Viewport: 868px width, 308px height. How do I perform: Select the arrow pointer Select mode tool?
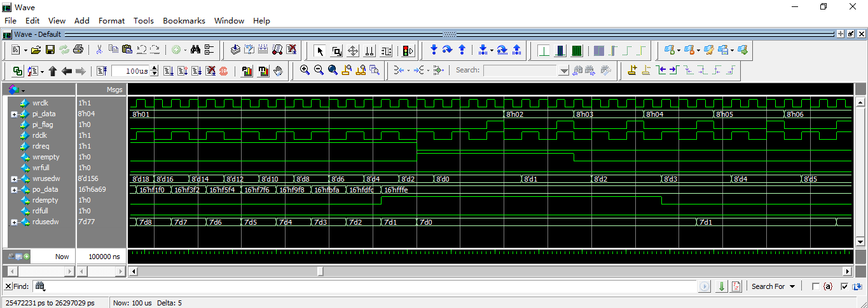pyautogui.click(x=320, y=51)
